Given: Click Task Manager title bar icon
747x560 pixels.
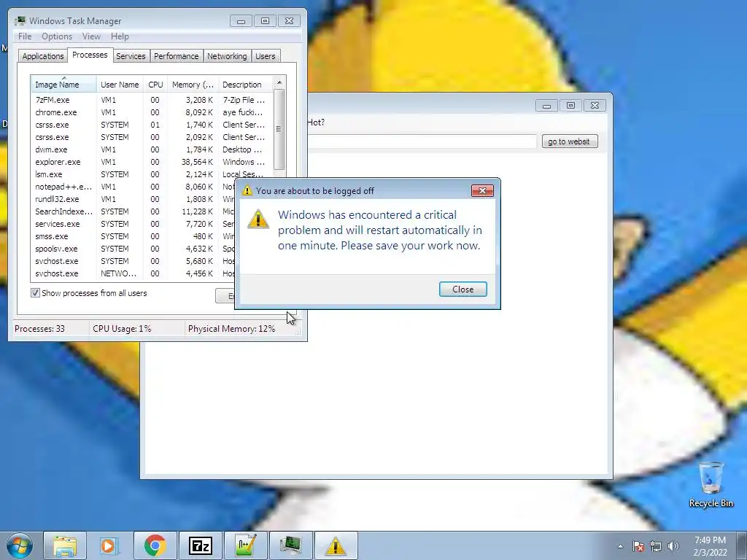Looking at the screenshot, I should 20,21.
